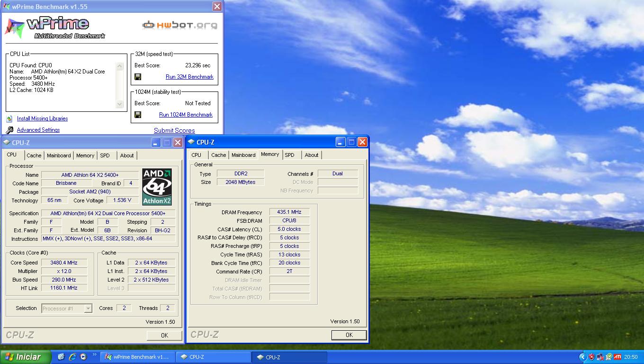This screenshot has height=364, width=644.
Task: Select Cache tab in right CPU-Z window
Action: (219, 155)
